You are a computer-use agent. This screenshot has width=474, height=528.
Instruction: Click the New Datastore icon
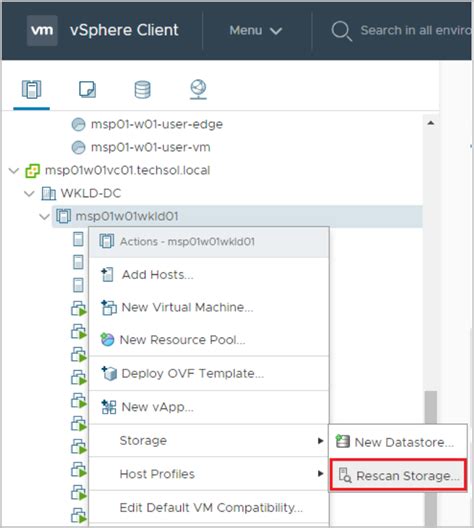click(343, 441)
